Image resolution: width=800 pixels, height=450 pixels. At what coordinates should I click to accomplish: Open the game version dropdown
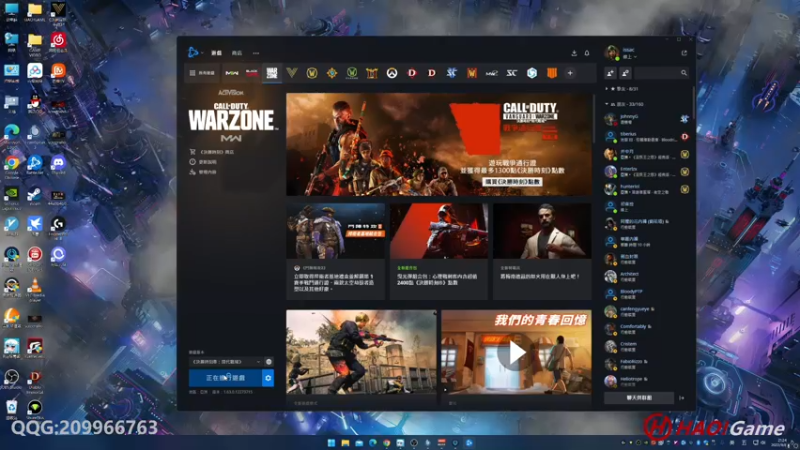tap(226, 362)
